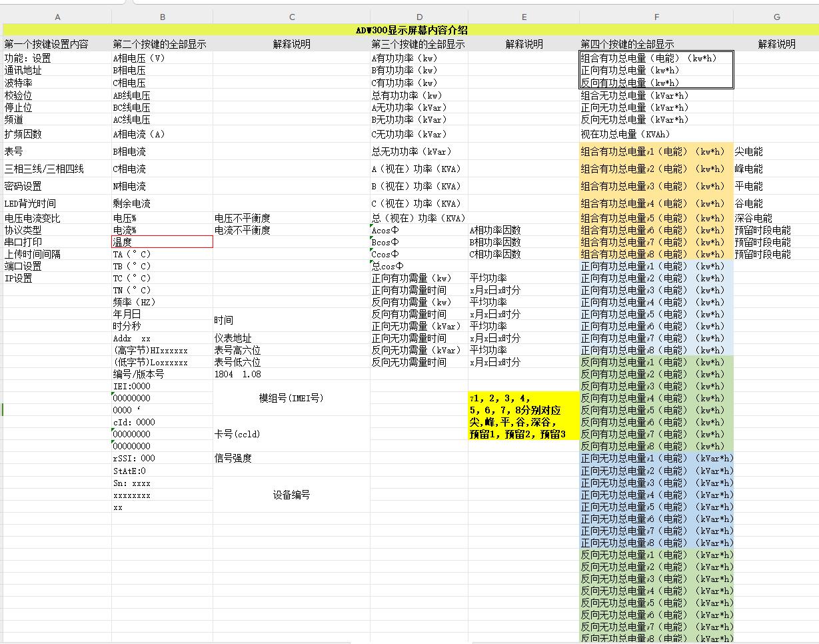Select the AB线电压 cell
The width and height of the screenshot is (819, 644).
coord(162,95)
